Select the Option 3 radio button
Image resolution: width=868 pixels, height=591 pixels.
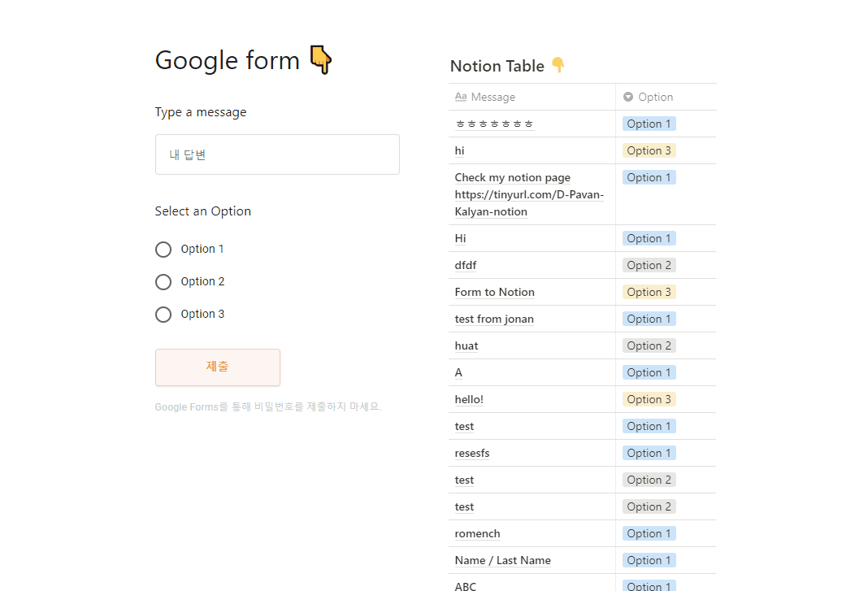(x=163, y=315)
